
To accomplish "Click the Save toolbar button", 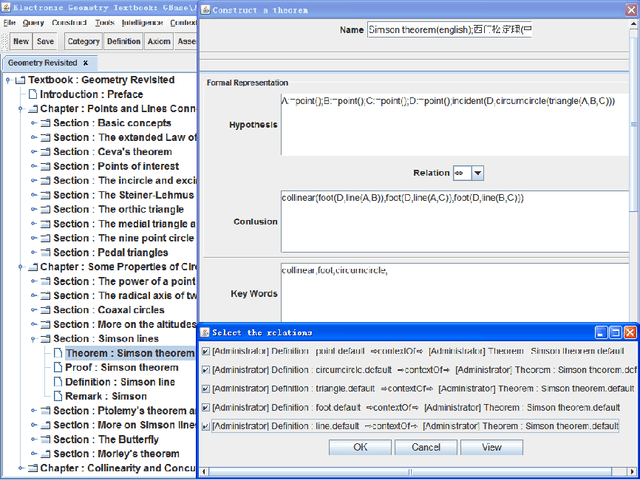I will coord(45,41).
